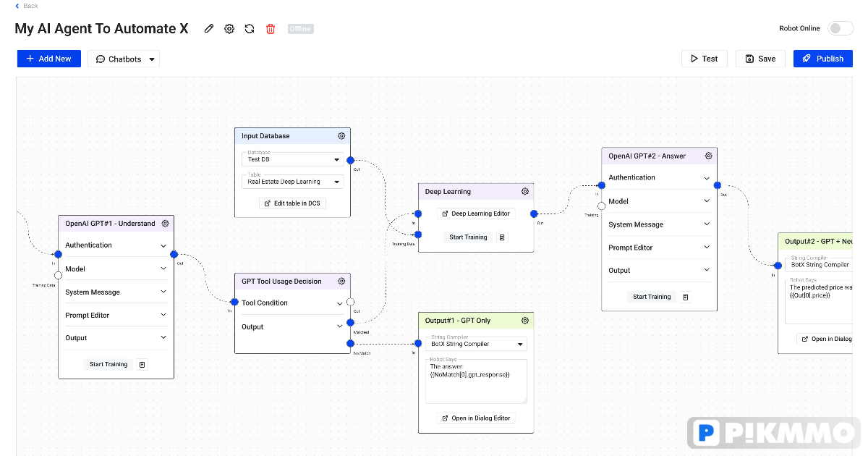Expand Output section in OpenAI GPT#1 node
868x456 pixels.
116,338
